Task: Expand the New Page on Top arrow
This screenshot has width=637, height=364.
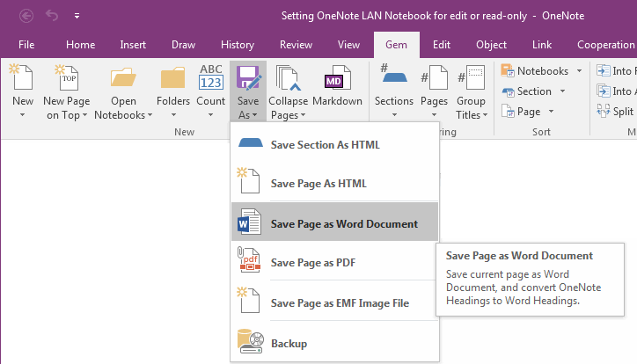Action: [85, 115]
